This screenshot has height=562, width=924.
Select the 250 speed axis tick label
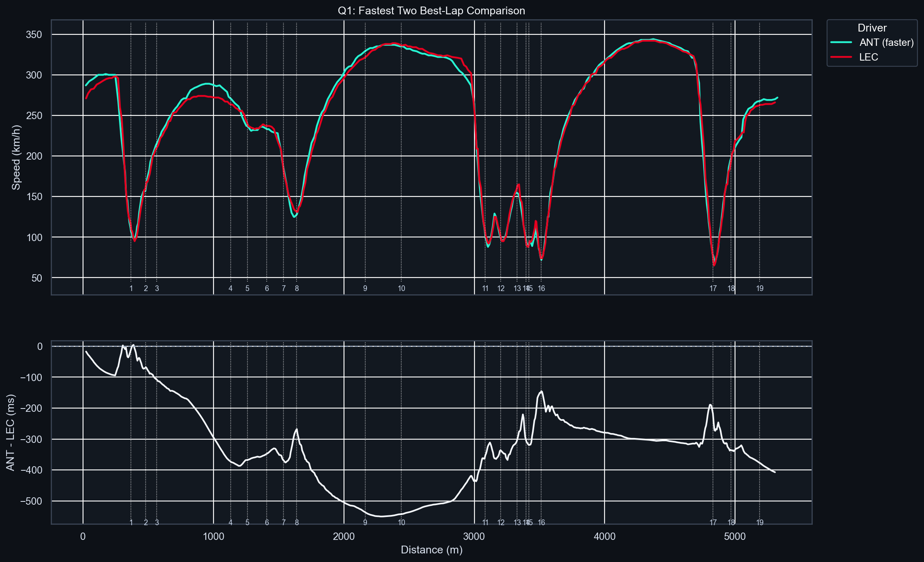pos(34,116)
